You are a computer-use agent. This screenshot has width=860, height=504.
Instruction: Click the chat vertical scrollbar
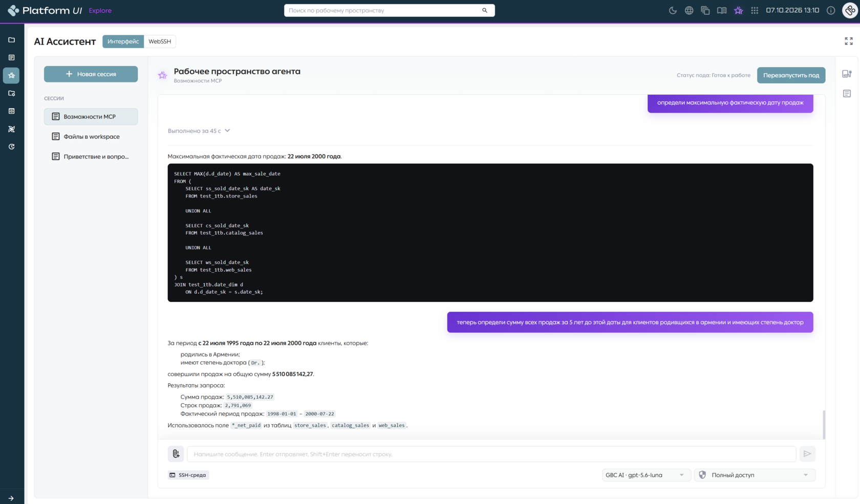tap(823, 424)
